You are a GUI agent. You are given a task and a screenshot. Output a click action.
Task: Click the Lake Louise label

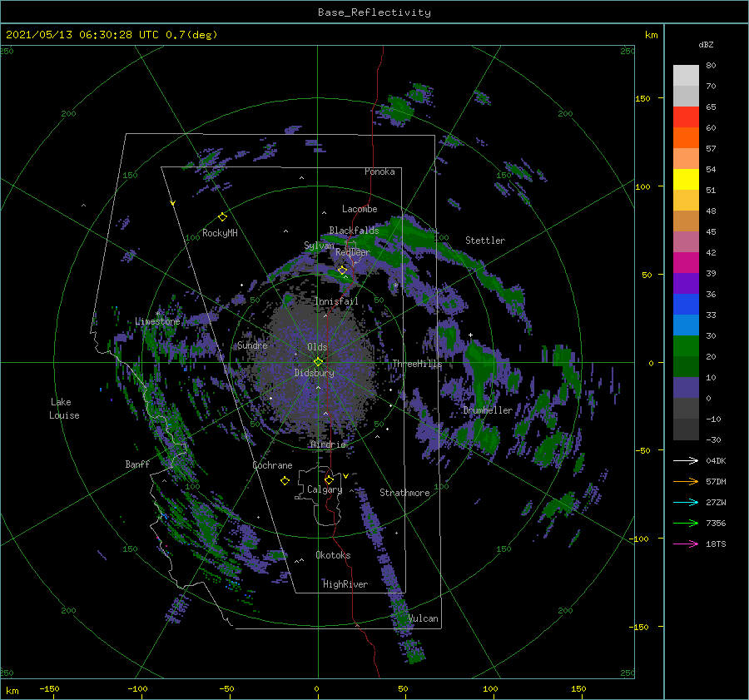(64, 409)
